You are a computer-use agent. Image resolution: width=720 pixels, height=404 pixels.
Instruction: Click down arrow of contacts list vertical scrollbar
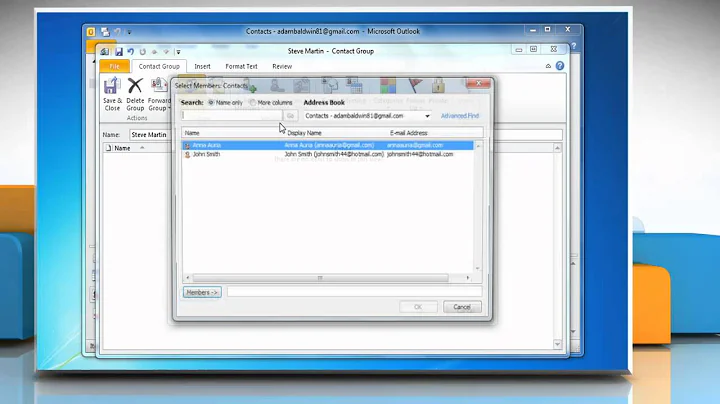coord(478,268)
